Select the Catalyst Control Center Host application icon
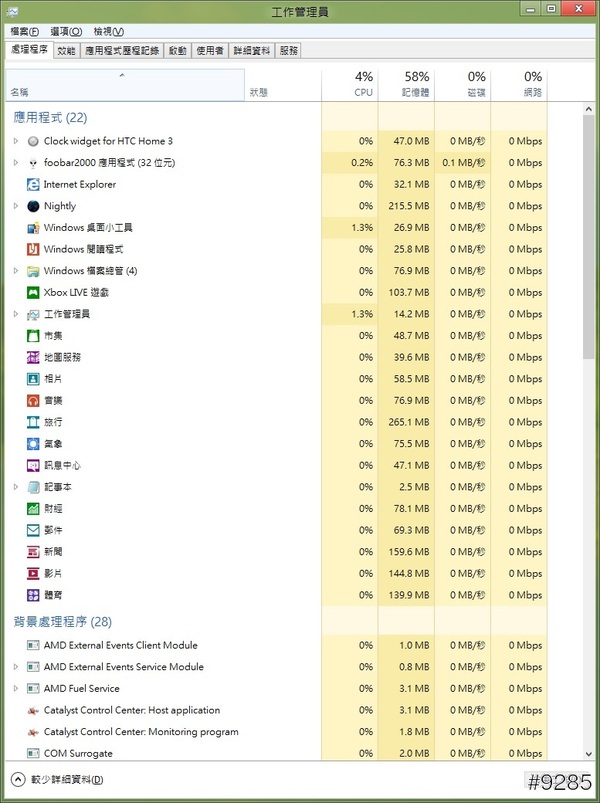 [33, 710]
